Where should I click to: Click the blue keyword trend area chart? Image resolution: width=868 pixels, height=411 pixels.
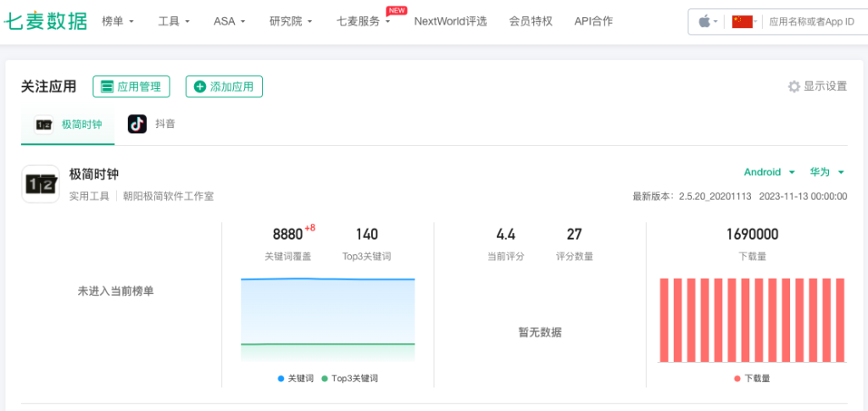click(328, 311)
